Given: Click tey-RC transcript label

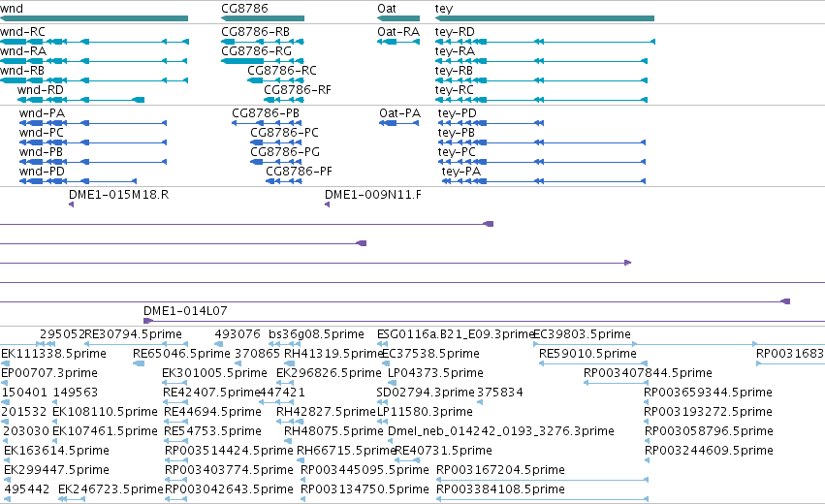Looking at the screenshot, I should [454, 90].
